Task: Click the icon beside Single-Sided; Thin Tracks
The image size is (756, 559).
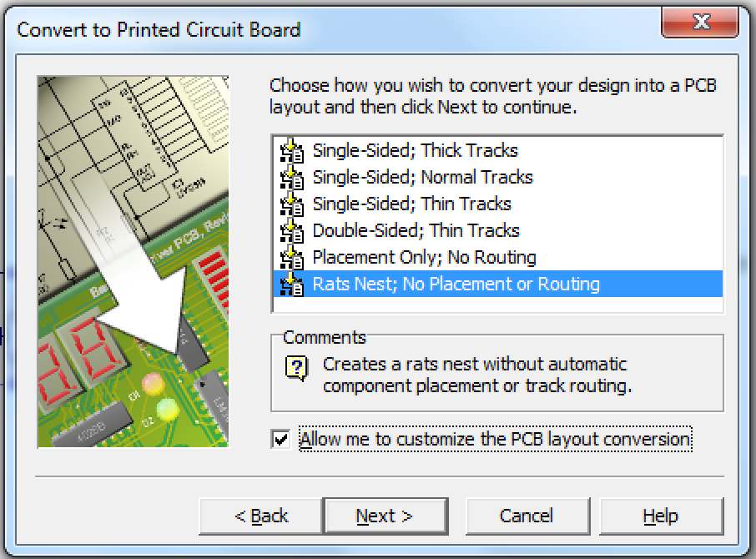Action: coord(292,204)
